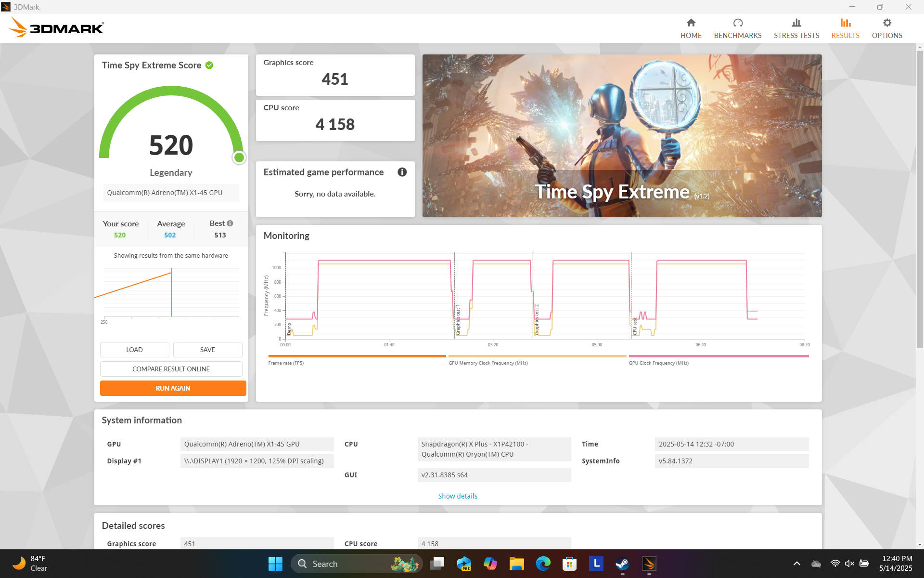Open the Benchmarks gauge icon
The width and height of the screenshot is (924, 578).
pos(737,23)
